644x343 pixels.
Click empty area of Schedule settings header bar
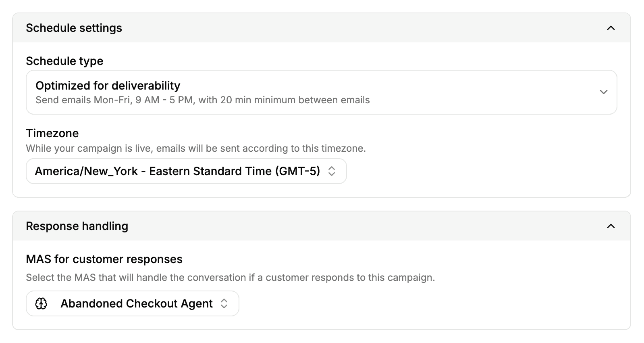coord(363,28)
